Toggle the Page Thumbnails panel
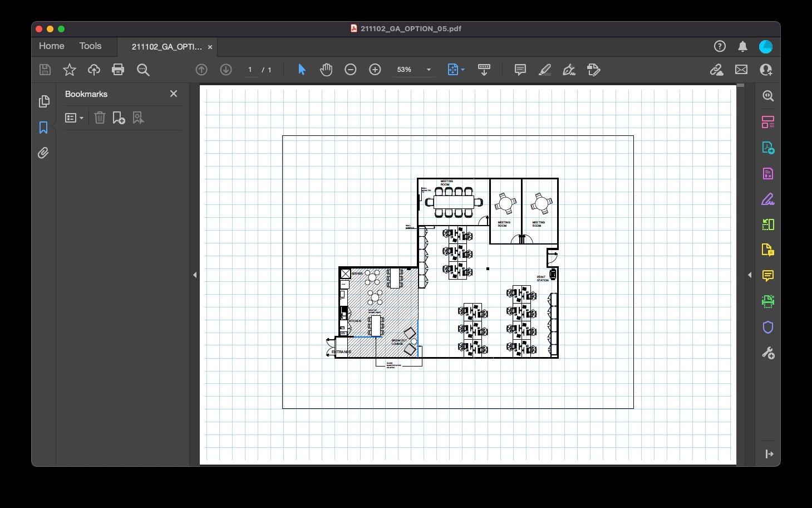This screenshot has width=812, height=508. 43,101
